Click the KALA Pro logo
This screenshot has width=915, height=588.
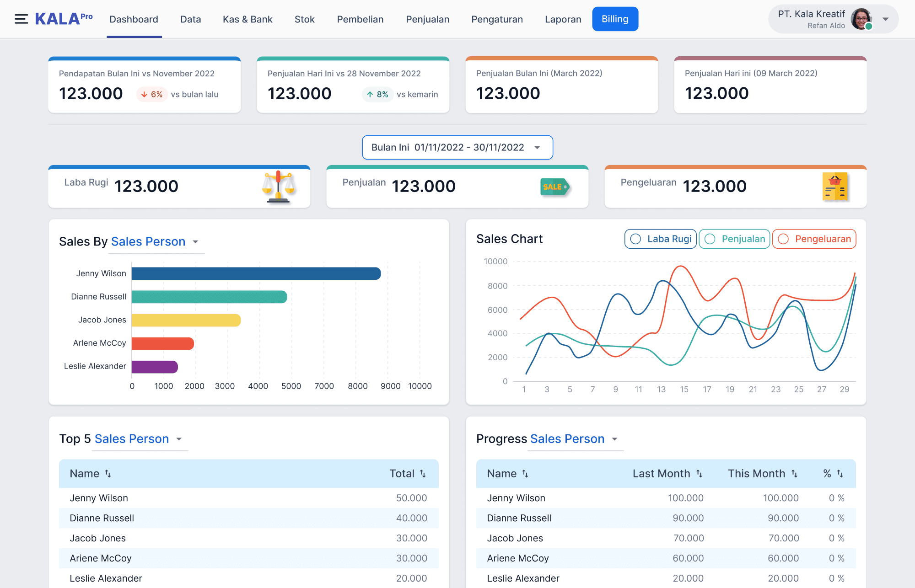64,19
